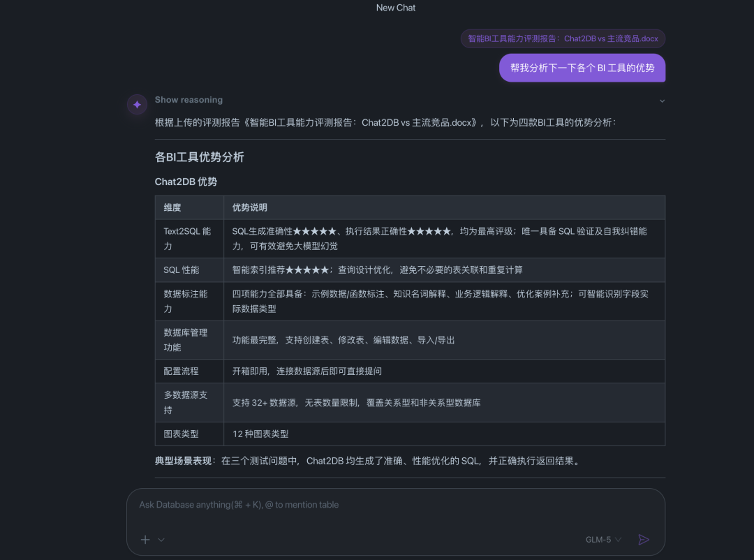Open the attached docx file chip
The width and height of the screenshot is (754, 560).
[563, 38]
